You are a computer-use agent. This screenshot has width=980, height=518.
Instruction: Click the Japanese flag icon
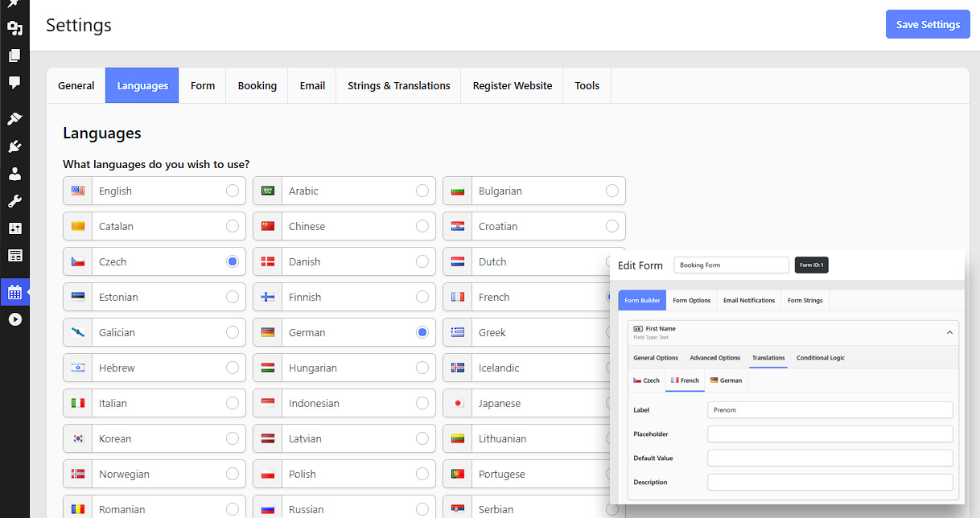458,403
